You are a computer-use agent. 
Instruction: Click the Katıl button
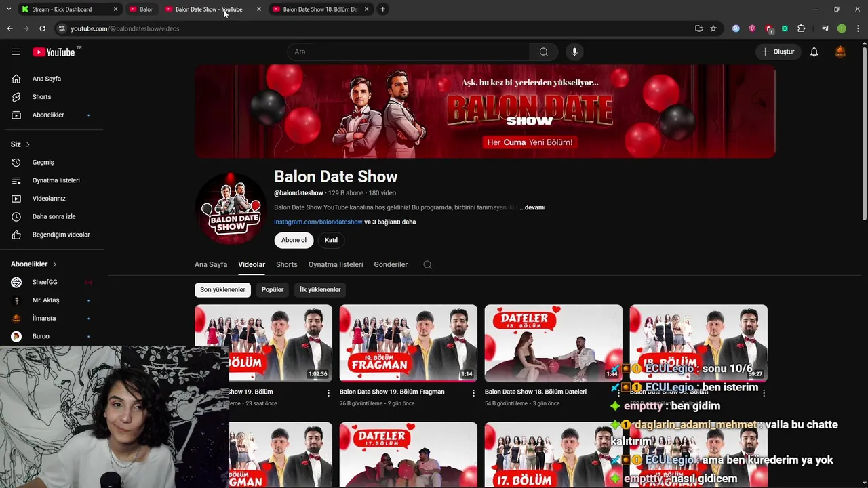[x=331, y=240]
